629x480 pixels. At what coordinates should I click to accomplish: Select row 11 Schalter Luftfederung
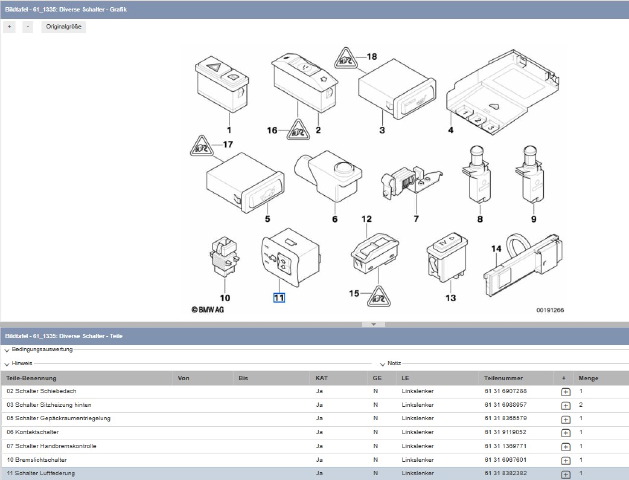(314, 474)
